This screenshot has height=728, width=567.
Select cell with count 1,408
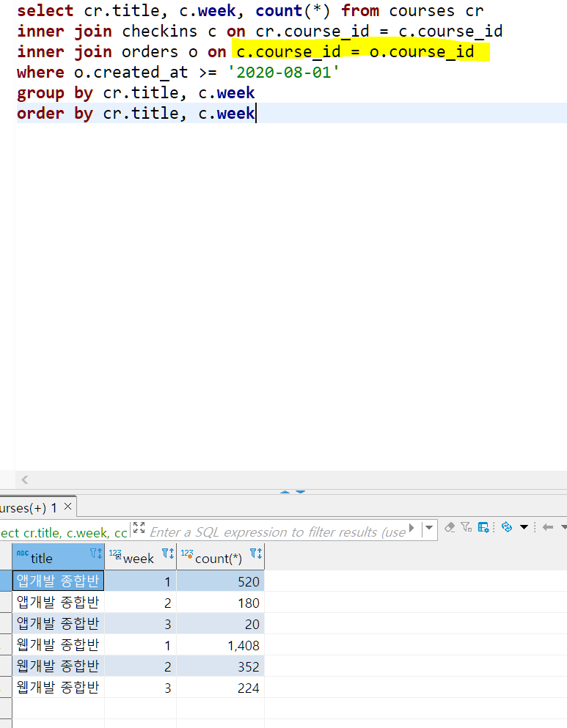pyautogui.click(x=221, y=645)
